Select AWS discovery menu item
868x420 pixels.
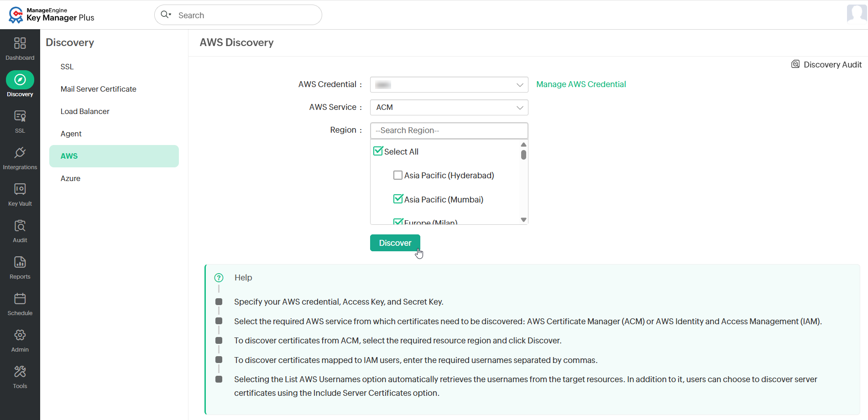tap(114, 156)
